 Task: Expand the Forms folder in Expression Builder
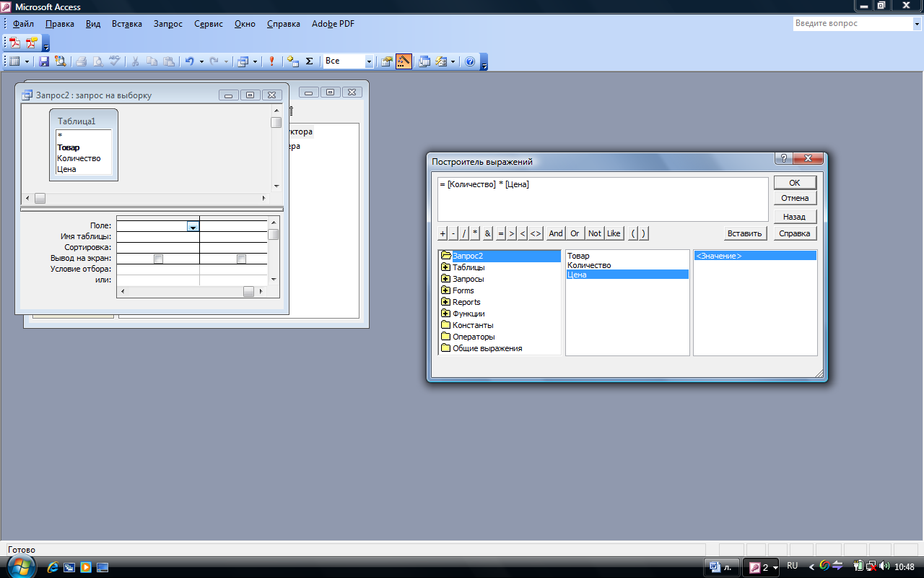(445, 290)
